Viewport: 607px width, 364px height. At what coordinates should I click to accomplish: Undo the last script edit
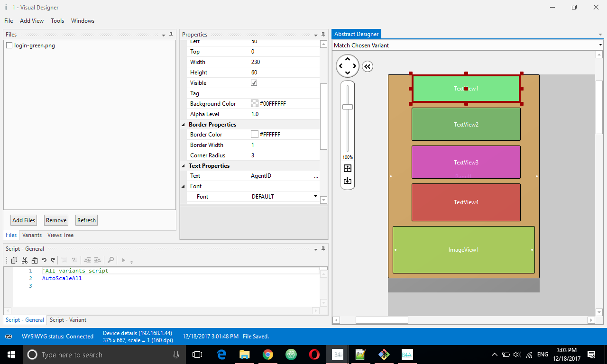coord(44,260)
